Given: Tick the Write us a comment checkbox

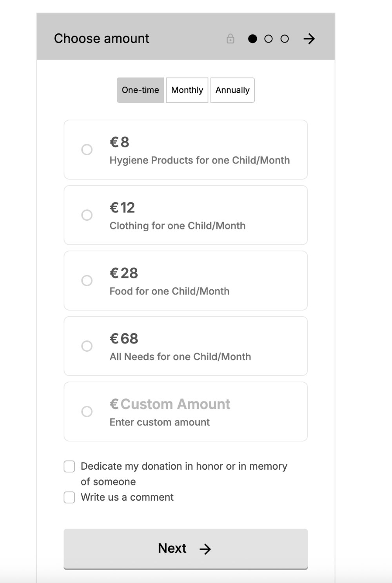Looking at the screenshot, I should click(69, 498).
